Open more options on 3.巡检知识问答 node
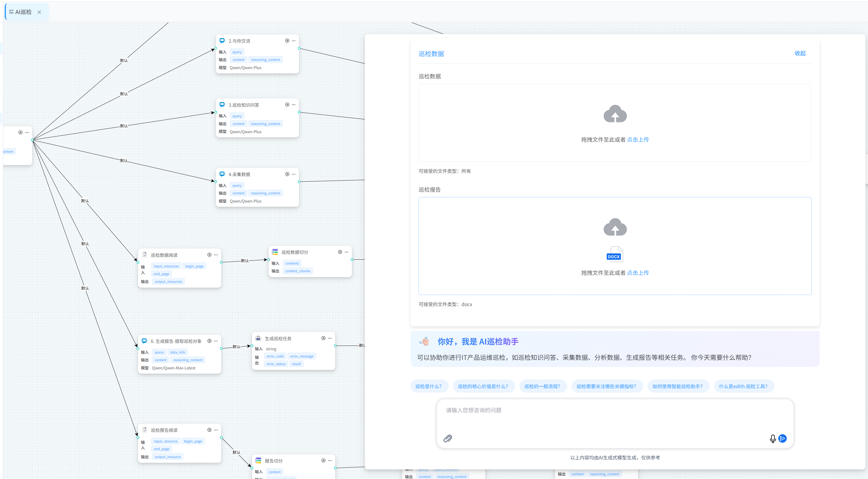 294,105
